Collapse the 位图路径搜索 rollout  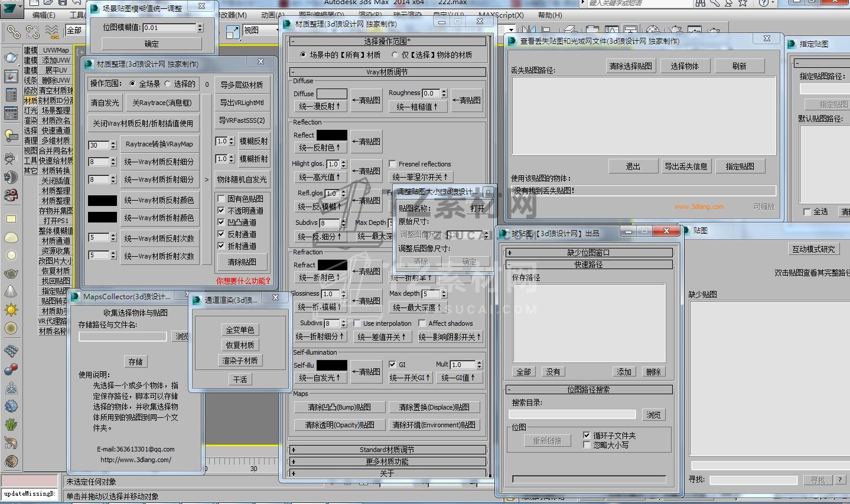(589, 390)
